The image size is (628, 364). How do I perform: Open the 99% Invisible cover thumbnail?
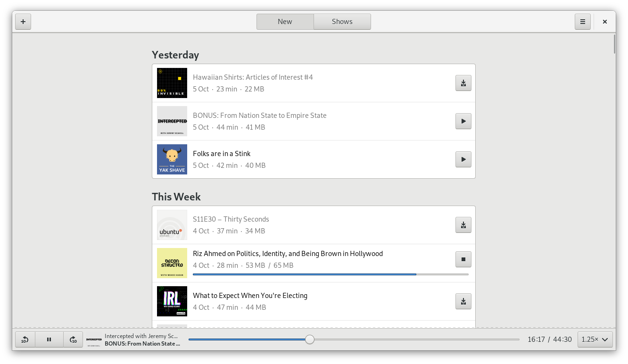point(172,83)
